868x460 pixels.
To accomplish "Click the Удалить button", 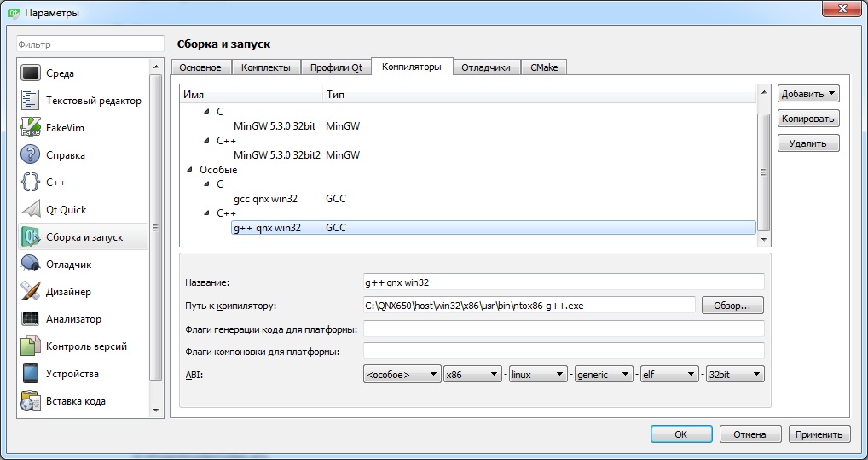I will [808, 143].
